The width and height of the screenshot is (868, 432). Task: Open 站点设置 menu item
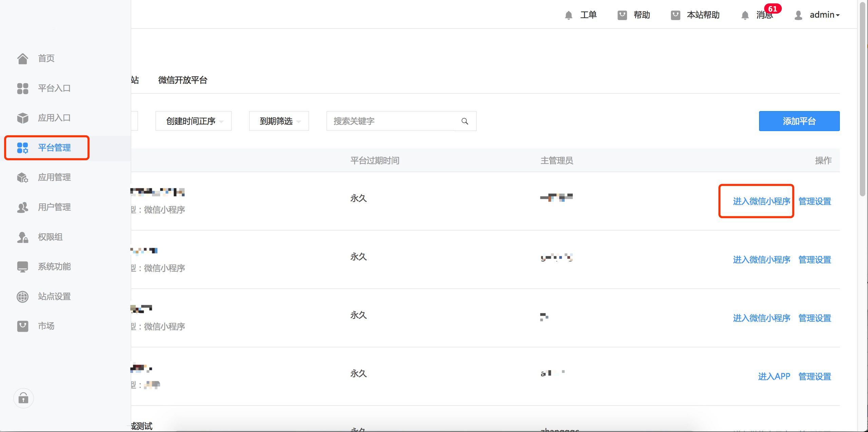pos(54,296)
